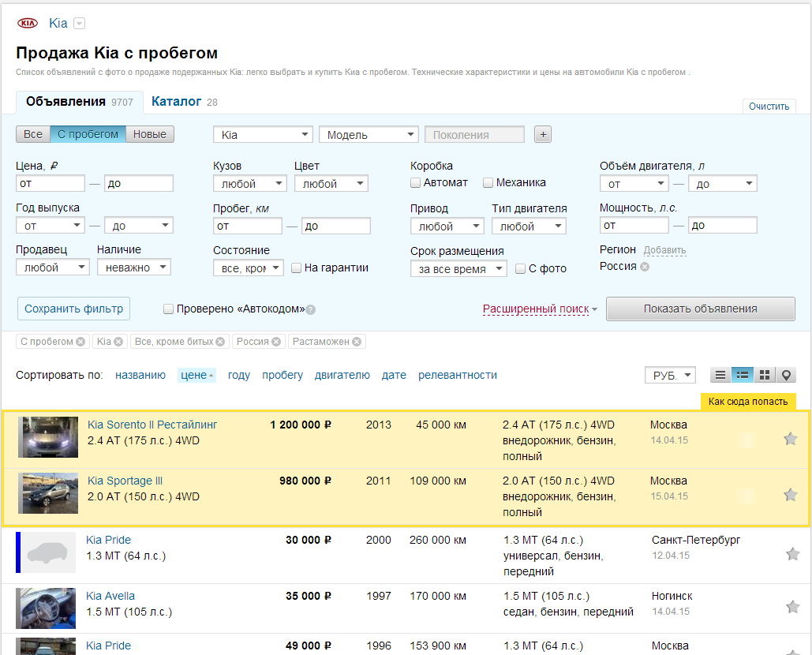Open the year 'от' dropdown
The width and height of the screenshot is (812, 655).
[x=51, y=226]
